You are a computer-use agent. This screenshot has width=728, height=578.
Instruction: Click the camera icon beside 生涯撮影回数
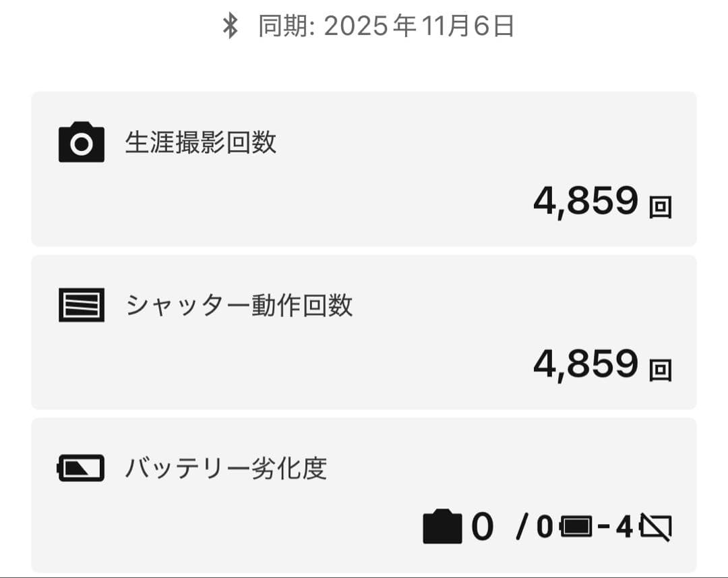point(82,142)
